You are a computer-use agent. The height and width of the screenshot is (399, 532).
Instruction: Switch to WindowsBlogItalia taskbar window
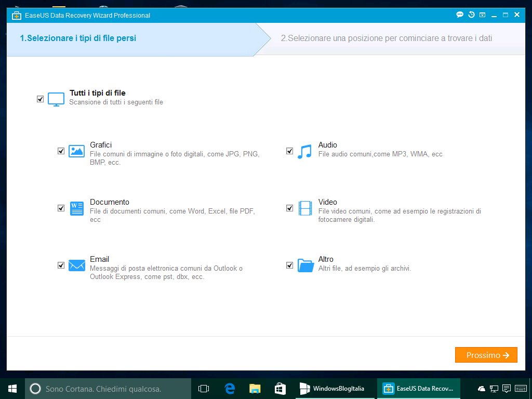point(336,389)
